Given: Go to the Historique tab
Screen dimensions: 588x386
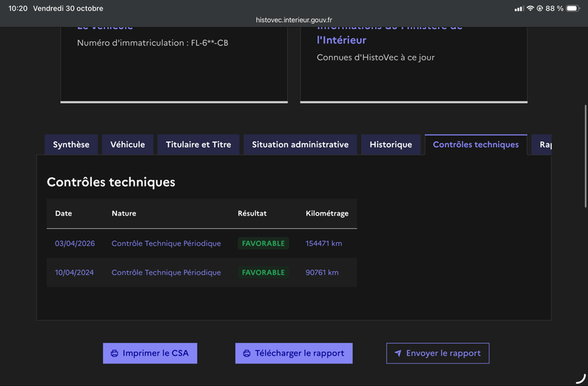Looking at the screenshot, I should (391, 144).
